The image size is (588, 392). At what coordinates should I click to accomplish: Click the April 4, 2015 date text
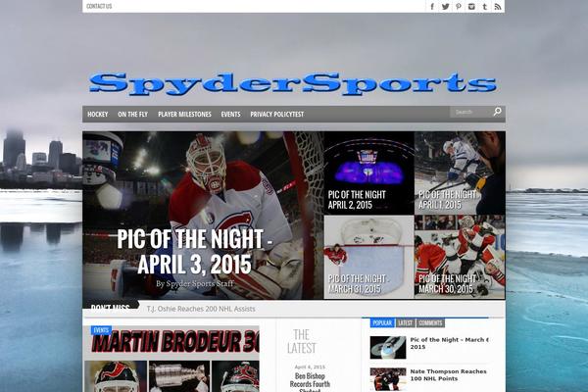tap(310, 367)
